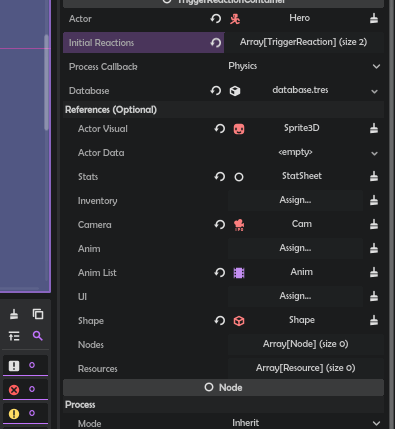Open the output search magnifier
The width and height of the screenshot is (395, 429).
click(x=38, y=336)
